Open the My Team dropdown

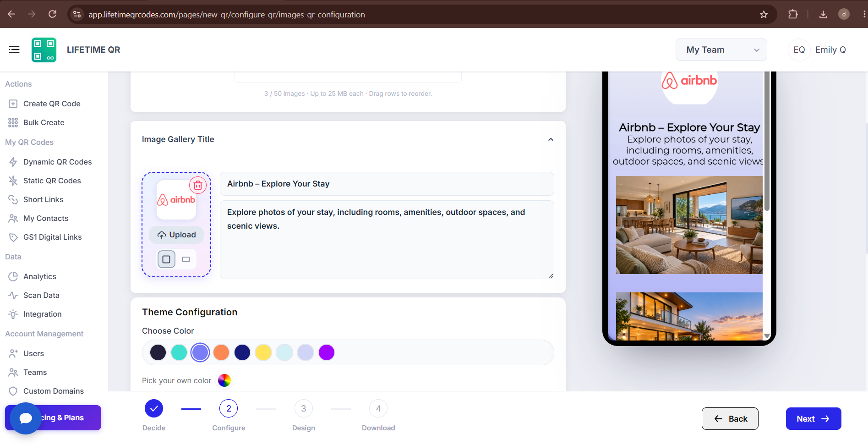point(721,50)
